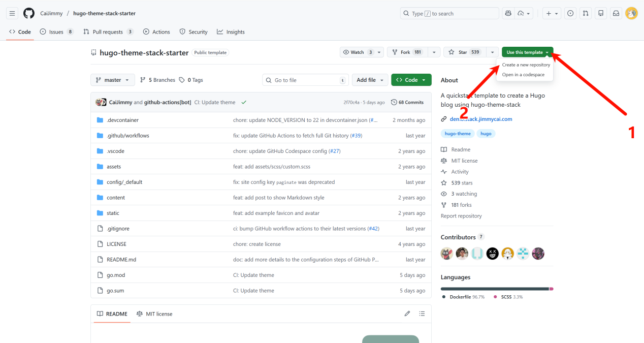Click the hugo-theme topic tag
The width and height of the screenshot is (644, 343).
click(458, 134)
